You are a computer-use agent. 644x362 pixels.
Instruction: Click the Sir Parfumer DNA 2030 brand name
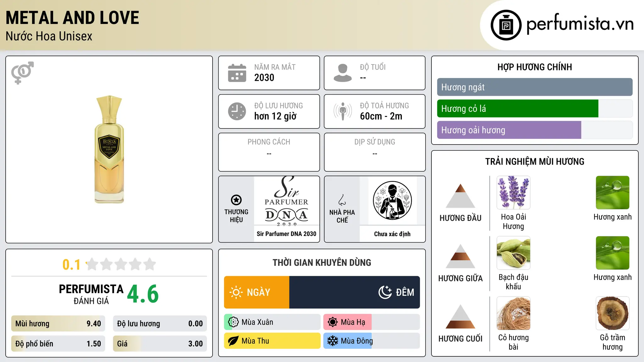[x=286, y=234]
